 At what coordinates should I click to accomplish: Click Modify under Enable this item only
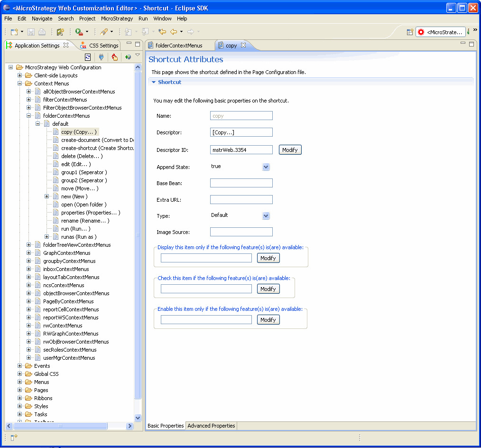tap(268, 320)
